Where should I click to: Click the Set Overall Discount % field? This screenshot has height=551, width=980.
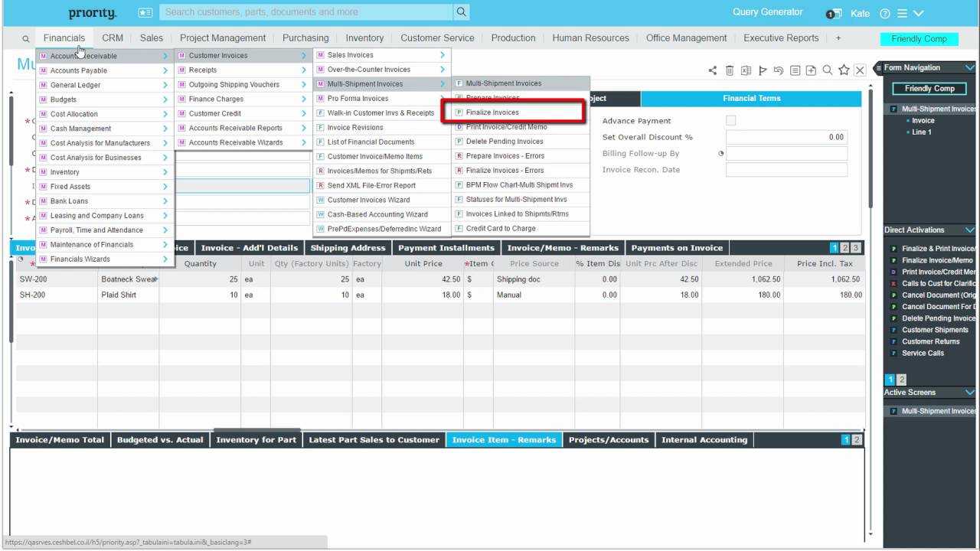[x=786, y=138]
